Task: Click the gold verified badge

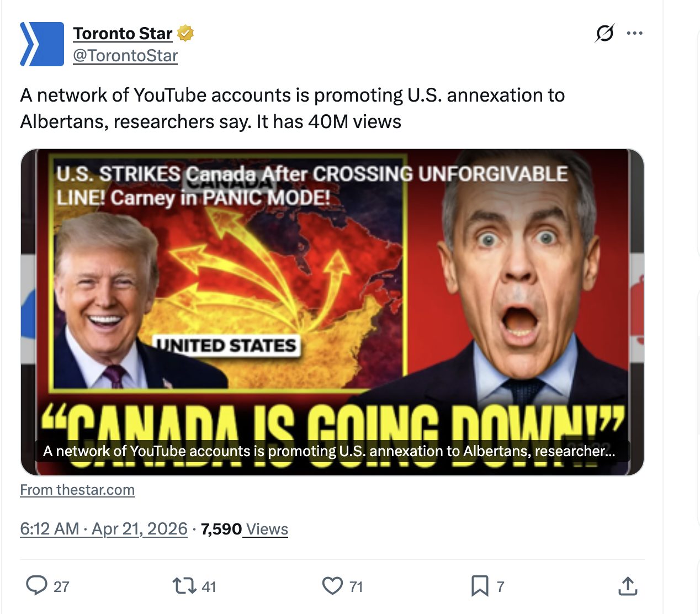Action: [185, 34]
